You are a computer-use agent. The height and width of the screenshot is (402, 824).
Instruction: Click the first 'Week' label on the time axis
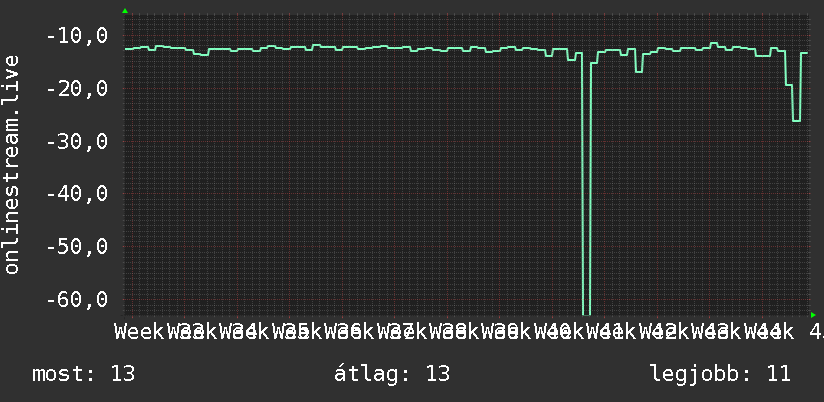[139, 331]
